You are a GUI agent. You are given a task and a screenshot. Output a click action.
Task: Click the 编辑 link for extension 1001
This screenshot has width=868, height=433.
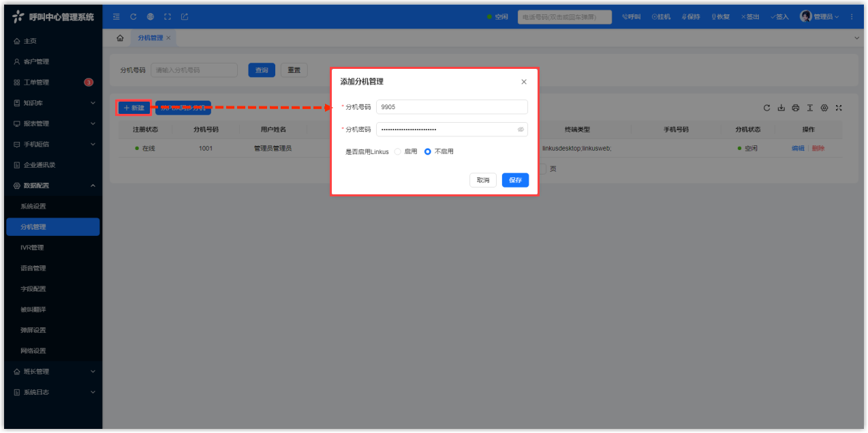[797, 148]
